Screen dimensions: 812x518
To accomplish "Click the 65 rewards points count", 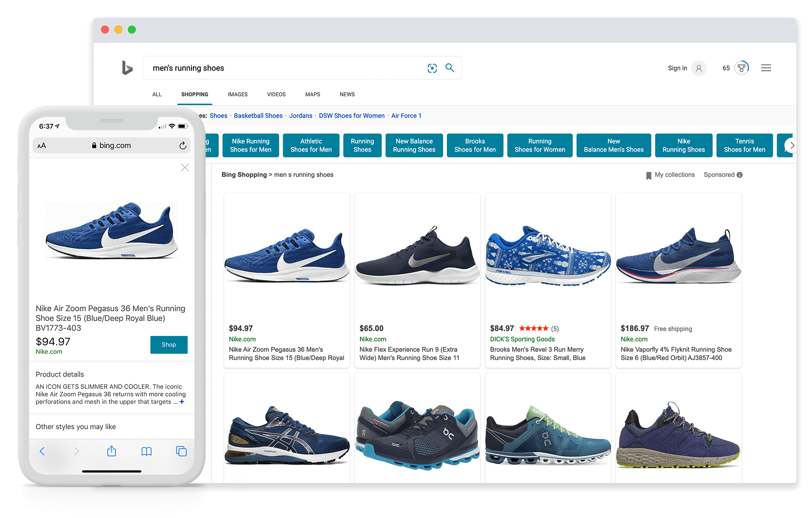I will point(726,68).
